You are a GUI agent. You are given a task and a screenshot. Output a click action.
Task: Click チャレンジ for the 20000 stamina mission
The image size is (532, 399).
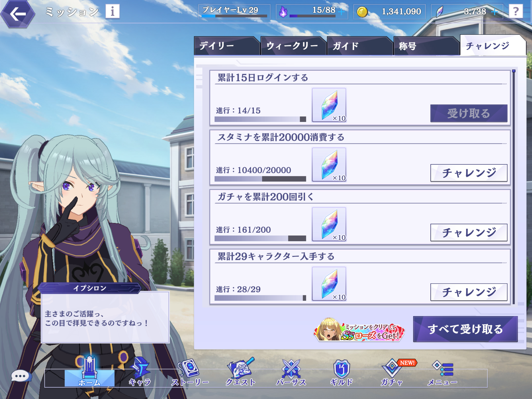pos(469,173)
